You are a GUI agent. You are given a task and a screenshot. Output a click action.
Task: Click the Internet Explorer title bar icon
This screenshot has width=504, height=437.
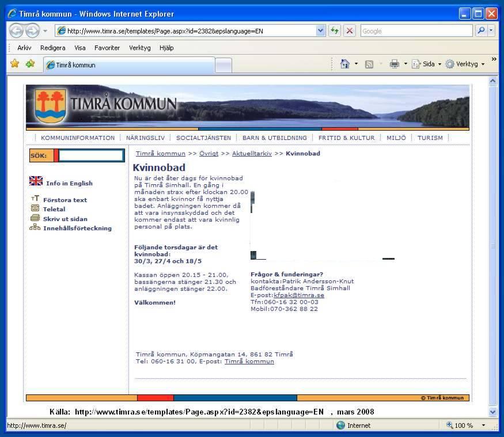12,13
